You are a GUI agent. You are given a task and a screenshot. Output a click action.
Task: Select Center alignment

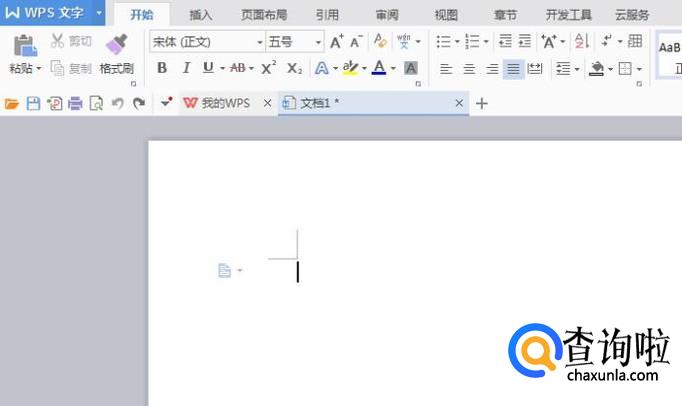[x=469, y=69]
